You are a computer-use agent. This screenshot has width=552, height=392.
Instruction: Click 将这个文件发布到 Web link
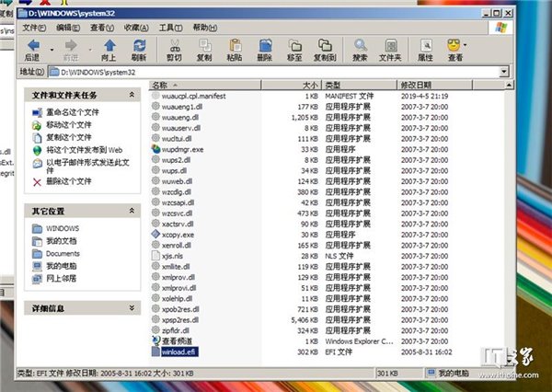(x=85, y=150)
